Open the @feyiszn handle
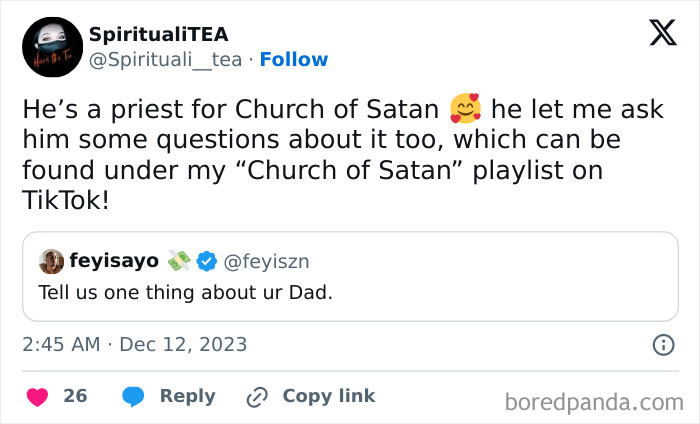This screenshot has height=424, width=700. point(268,261)
